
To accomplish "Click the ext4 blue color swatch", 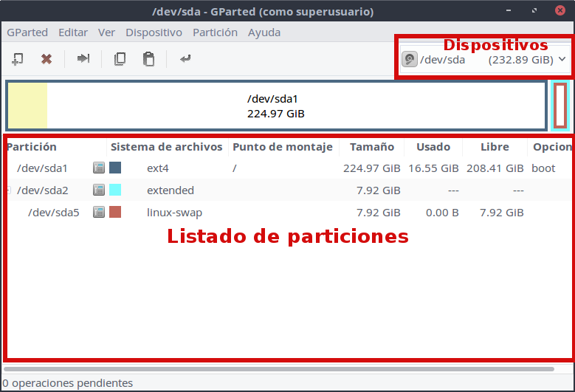I will tap(115, 168).
